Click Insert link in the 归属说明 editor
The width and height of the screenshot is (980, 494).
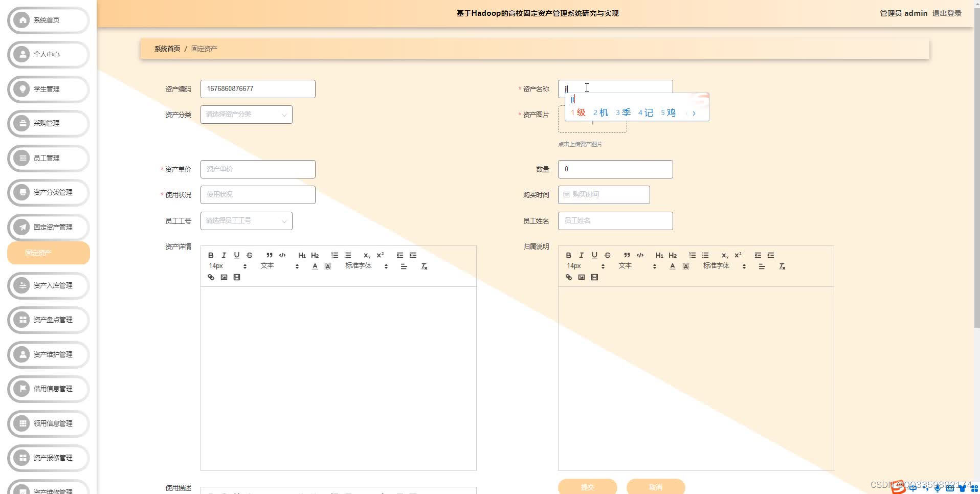click(568, 277)
